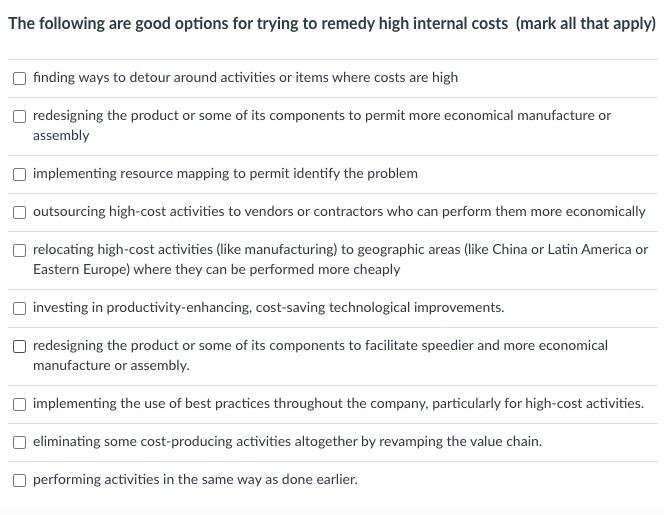Screen dimensions: 664x515
Task: Click 'relocating high-cost activities' answer text
Action: click(x=340, y=259)
